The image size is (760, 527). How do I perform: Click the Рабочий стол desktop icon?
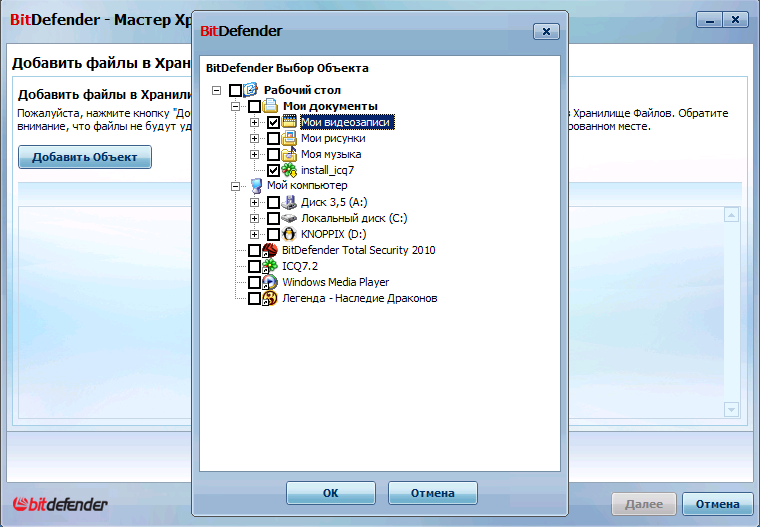[x=250, y=90]
